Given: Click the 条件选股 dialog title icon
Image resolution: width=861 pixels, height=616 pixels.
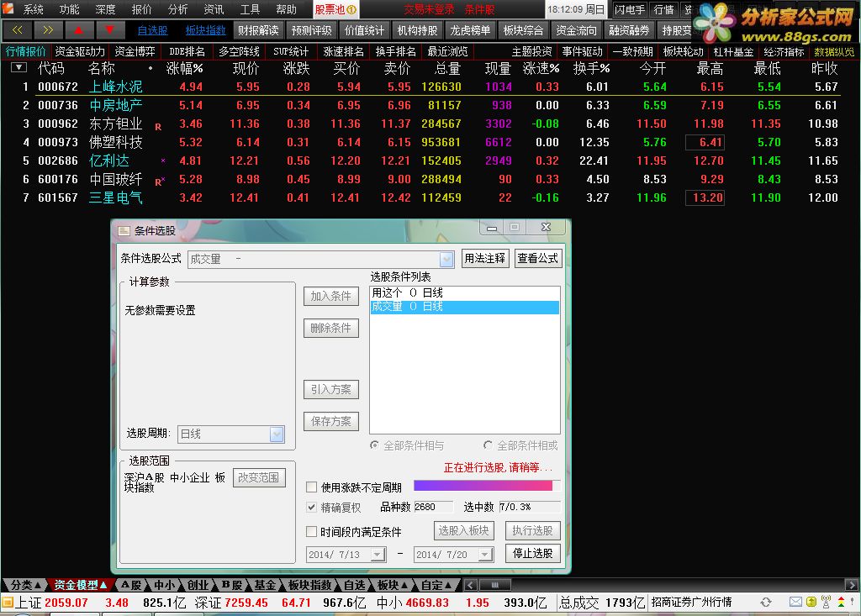Looking at the screenshot, I should click(x=124, y=230).
